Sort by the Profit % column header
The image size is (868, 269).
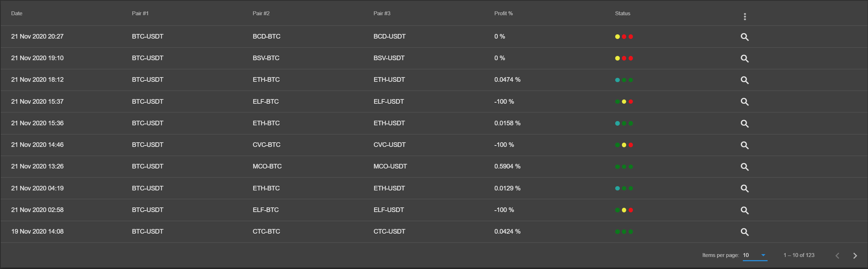[x=503, y=13]
